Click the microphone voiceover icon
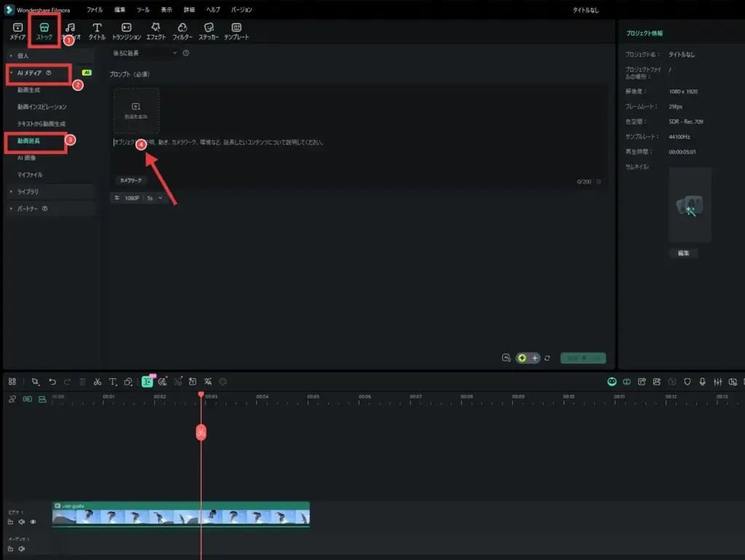 click(x=702, y=382)
